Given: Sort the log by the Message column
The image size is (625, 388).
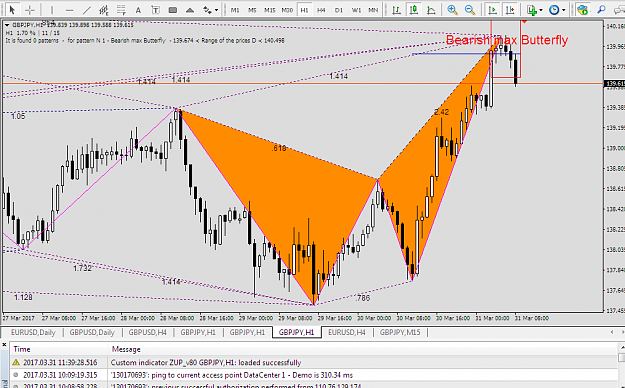Looking at the screenshot, I should [363, 349].
